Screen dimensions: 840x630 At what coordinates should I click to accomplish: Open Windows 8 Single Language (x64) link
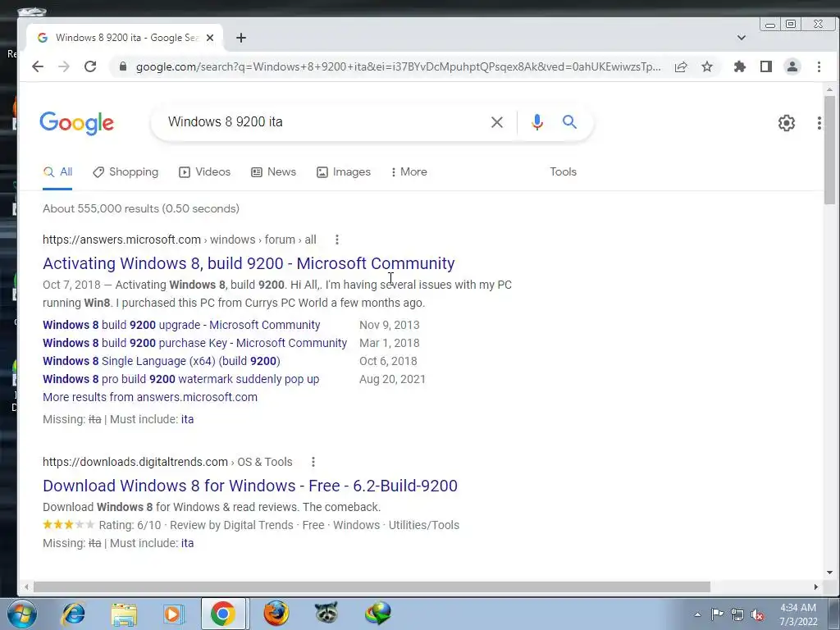(x=162, y=361)
